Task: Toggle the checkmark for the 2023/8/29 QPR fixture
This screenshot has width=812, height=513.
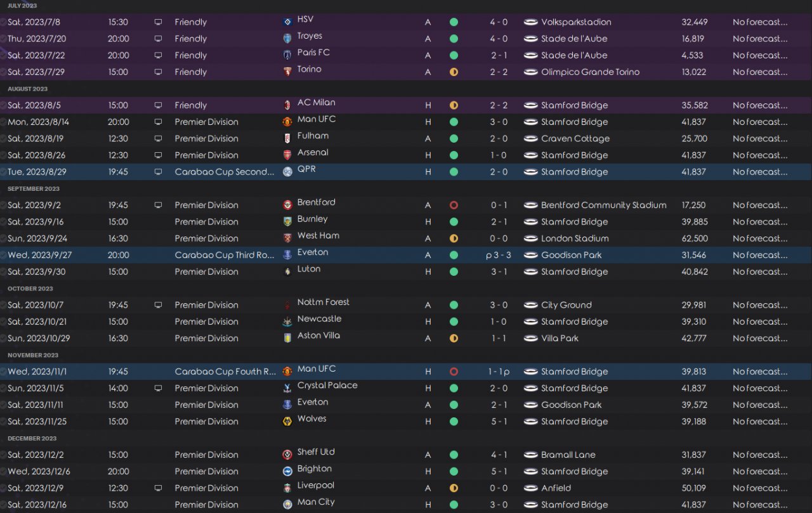Action: pyautogui.click(x=3, y=172)
